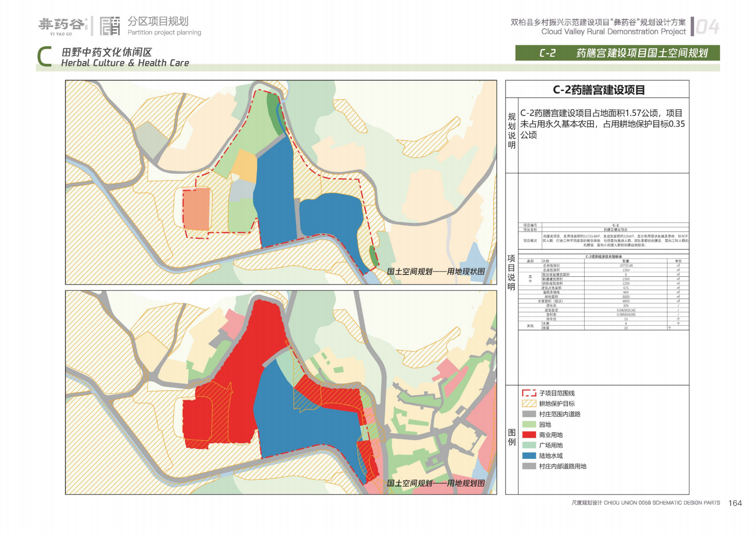Click the square building emblem beside the logo
This screenshot has width=756, height=535.
pyautogui.click(x=109, y=26)
